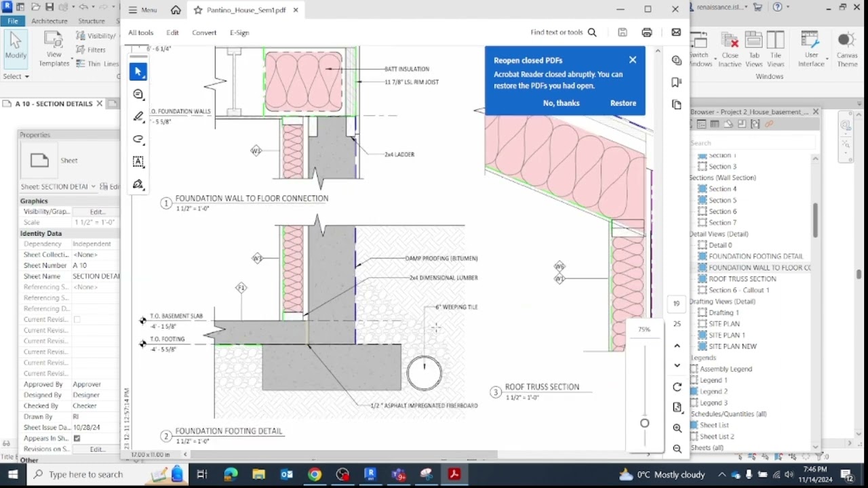
Task: Star the Pantino_House_Sem1.pdf document
Action: pyautogui.click(x=198, y=10)
